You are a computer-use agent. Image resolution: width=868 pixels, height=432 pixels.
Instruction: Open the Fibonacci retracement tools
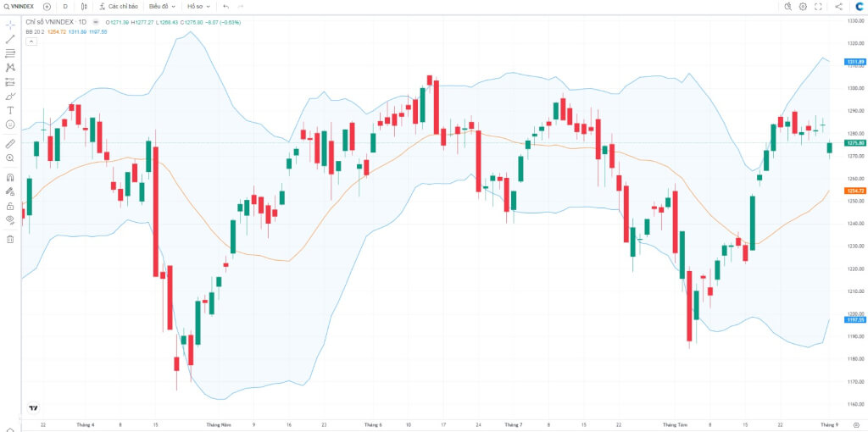pyautogui.click(x=10, y=53)
